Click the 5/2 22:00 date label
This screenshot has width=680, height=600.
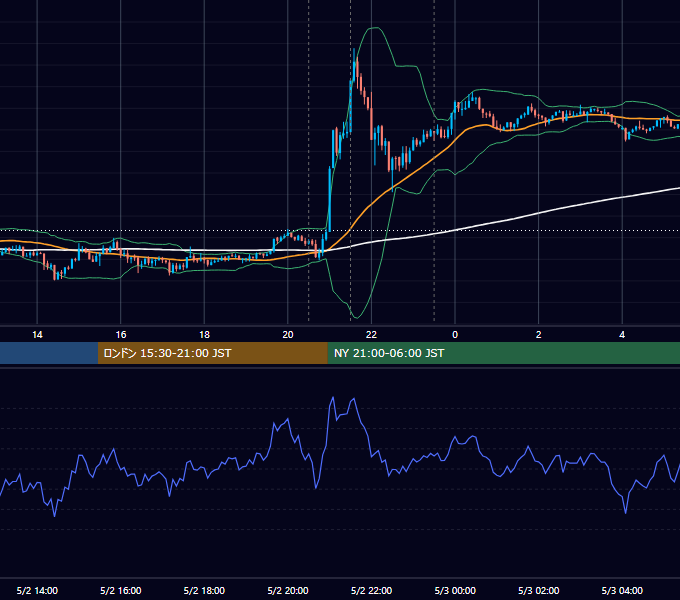[371, 590]
